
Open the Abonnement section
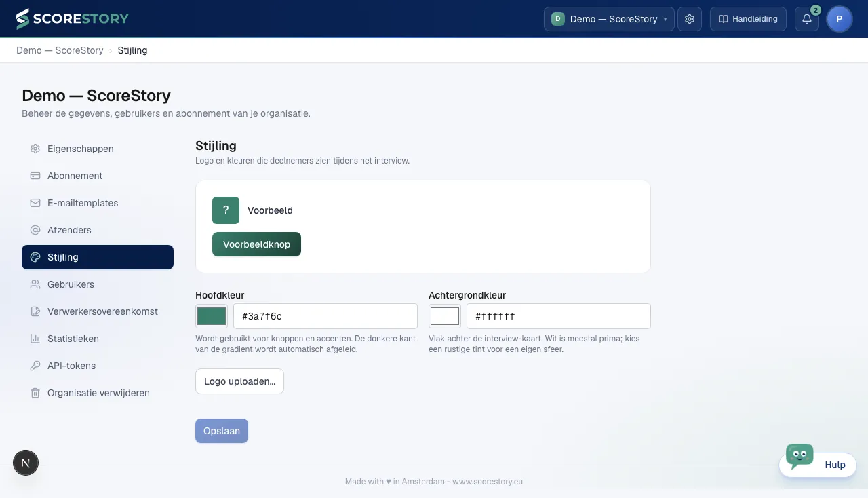(x=98, y=176)
